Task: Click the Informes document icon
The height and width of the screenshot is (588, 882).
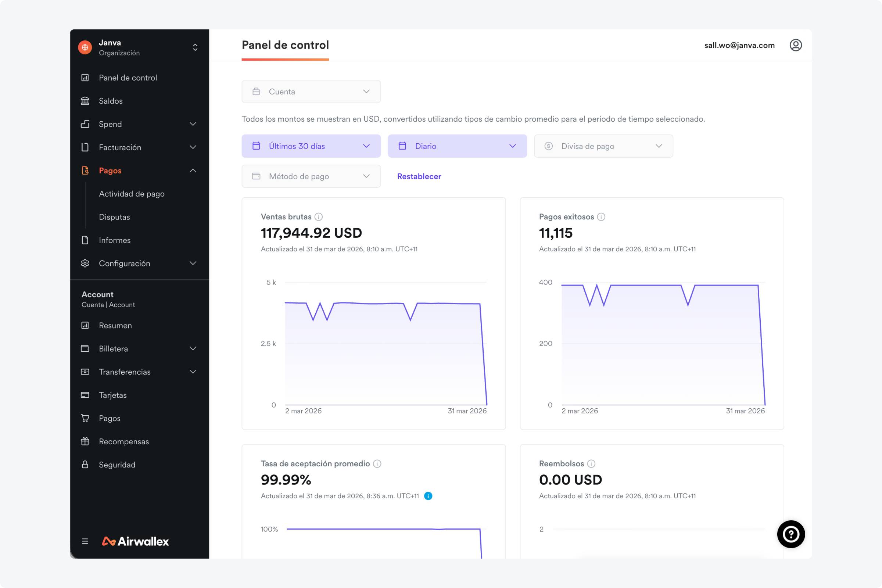Action: [86, 240]
